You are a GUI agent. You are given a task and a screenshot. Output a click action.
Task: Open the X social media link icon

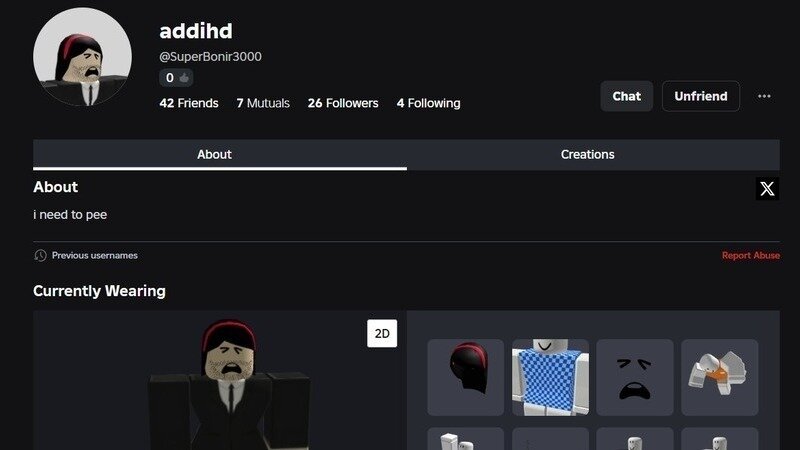(767, 189)
